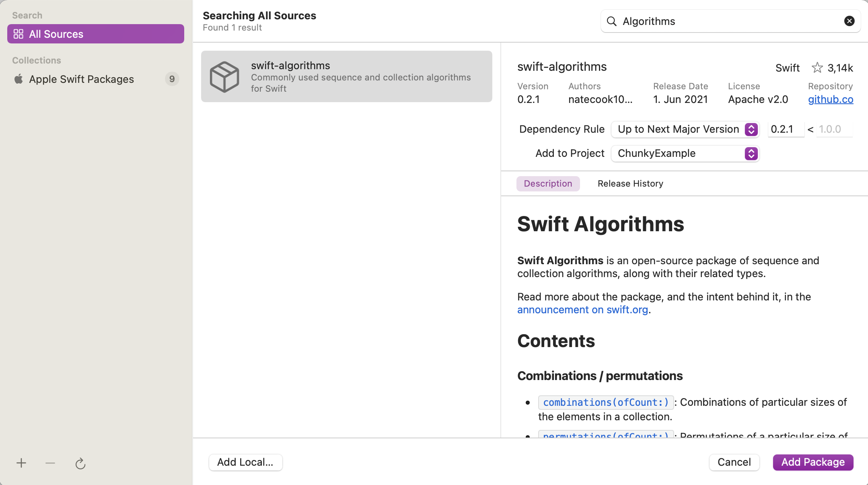Click the magnifying glass search icon
This screenshot has height=485, width=868.
[x=612, y=21]
